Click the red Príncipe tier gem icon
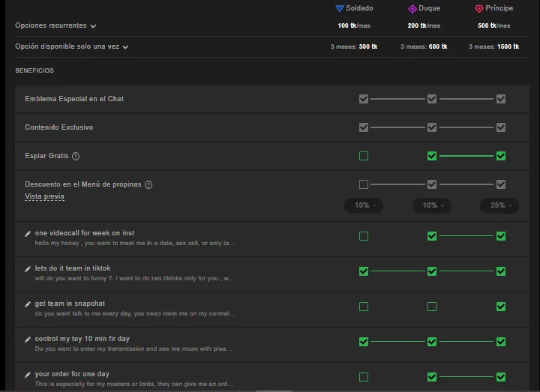540x392 pixels. pyautogui.click(x=479, y=9)
